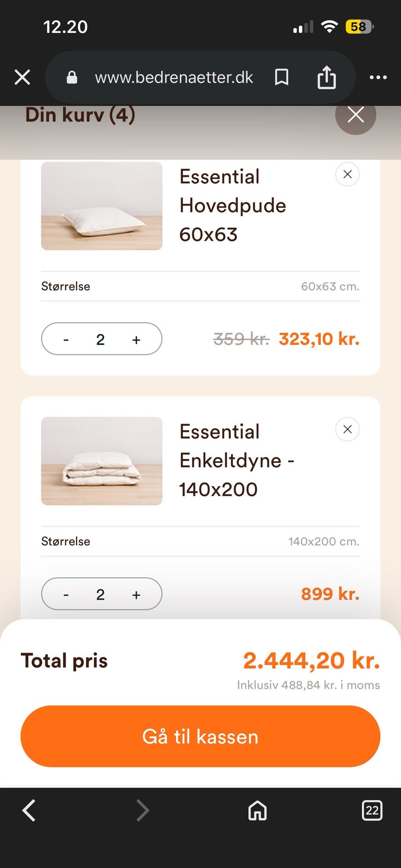
Task: Open the Essential Hovedpude pillow thumbnail
Action: (102, 206)
